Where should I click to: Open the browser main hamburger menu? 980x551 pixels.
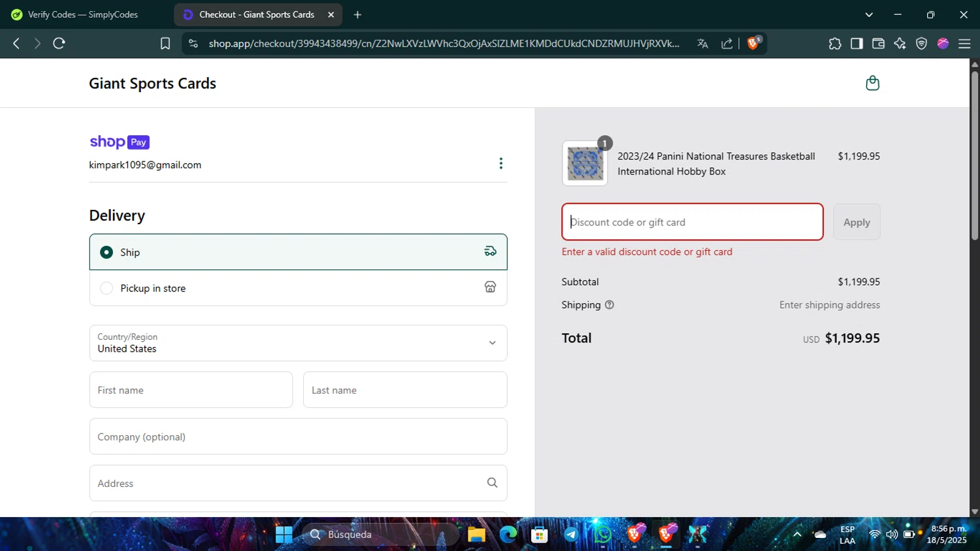[x=964, y=43]
